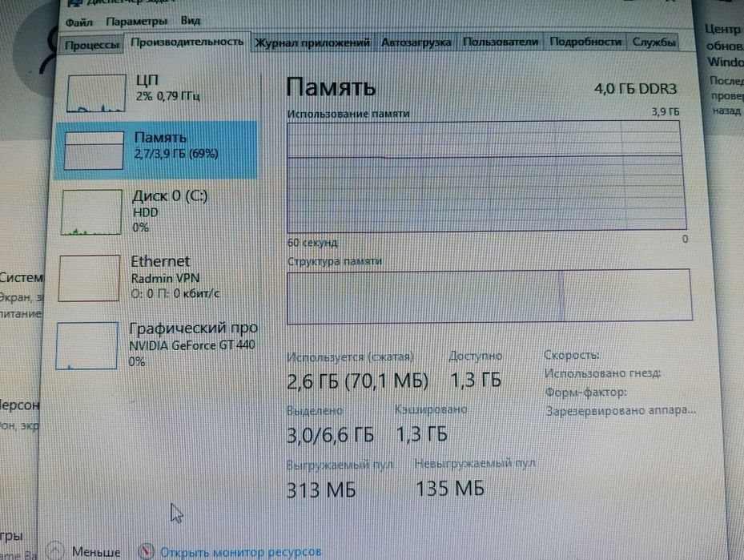The height and width of the screenshot is (560, 744).
Task: Open the Службы tab
Action: pos(654,42)
